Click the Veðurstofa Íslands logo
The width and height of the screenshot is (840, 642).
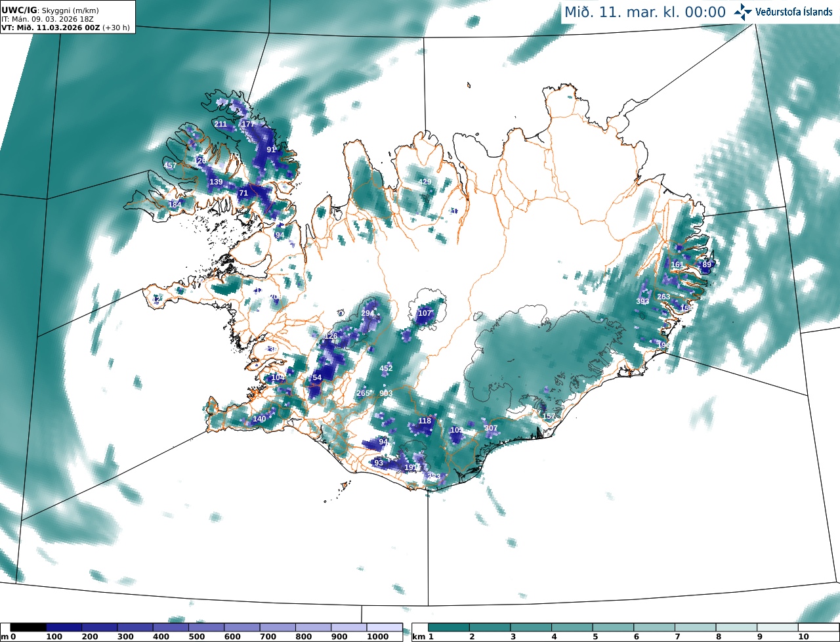coord(783,12)
